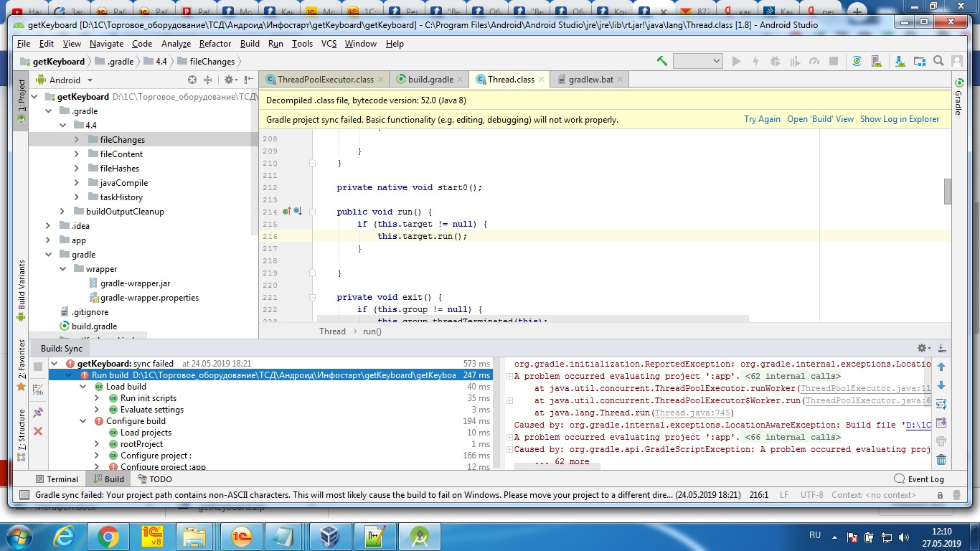Open the Structure side tab

tap(21, 434)
